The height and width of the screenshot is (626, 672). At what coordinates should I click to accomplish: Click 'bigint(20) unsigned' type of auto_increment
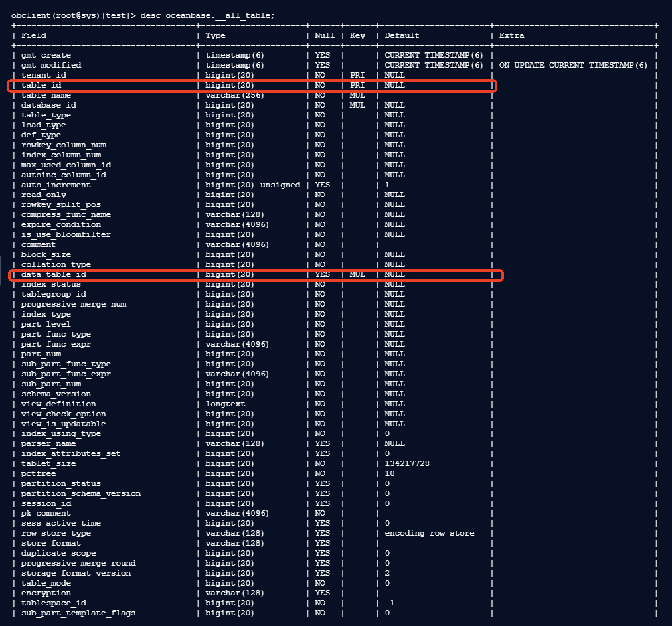pos(252,185)
